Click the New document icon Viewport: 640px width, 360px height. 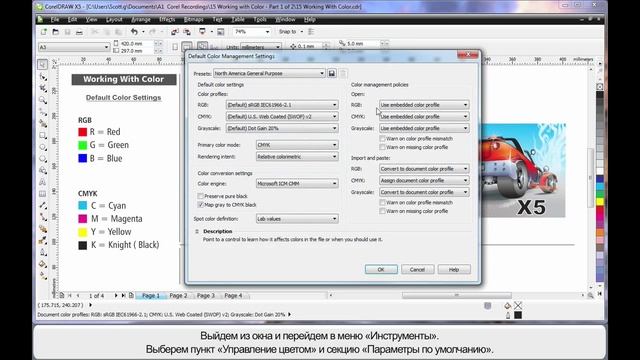44,32
